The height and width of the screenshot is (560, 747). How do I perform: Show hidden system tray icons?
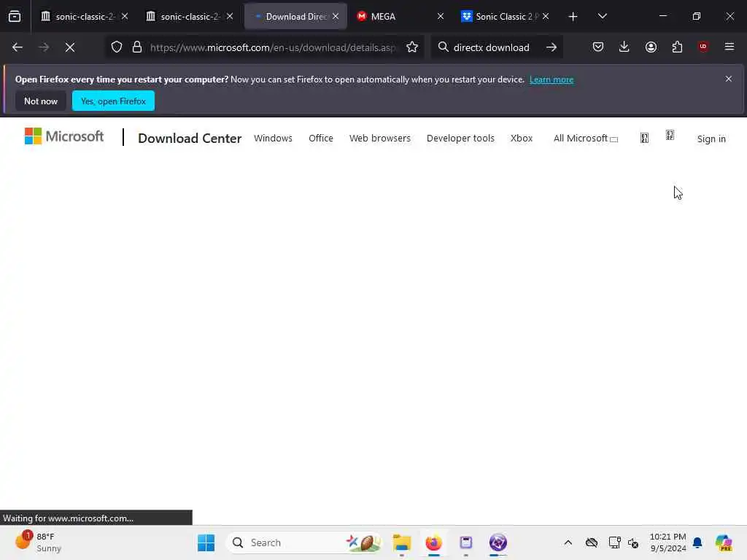pyautogui.click(x=568, y=542)
